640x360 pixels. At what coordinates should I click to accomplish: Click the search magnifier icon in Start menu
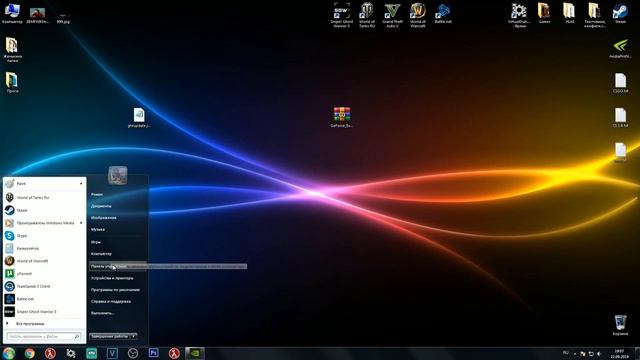77,336
